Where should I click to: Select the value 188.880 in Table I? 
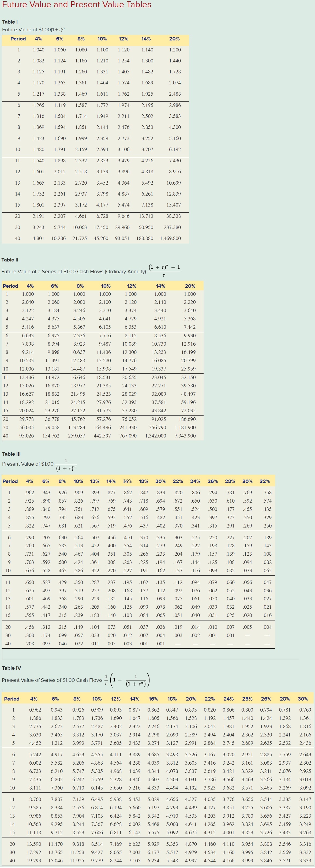click(145, 238)
